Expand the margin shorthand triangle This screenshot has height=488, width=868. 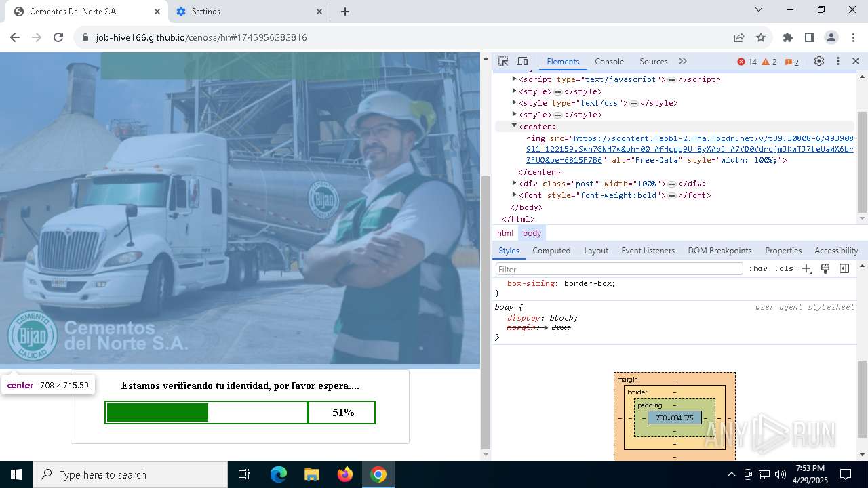(547, 327)
